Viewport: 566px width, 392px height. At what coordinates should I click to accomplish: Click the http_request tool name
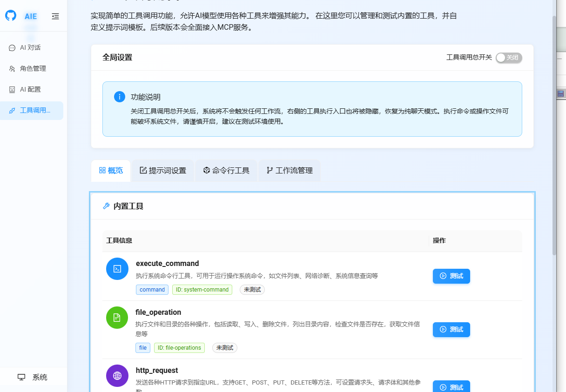pyautogui.click(x=157, y=370)
